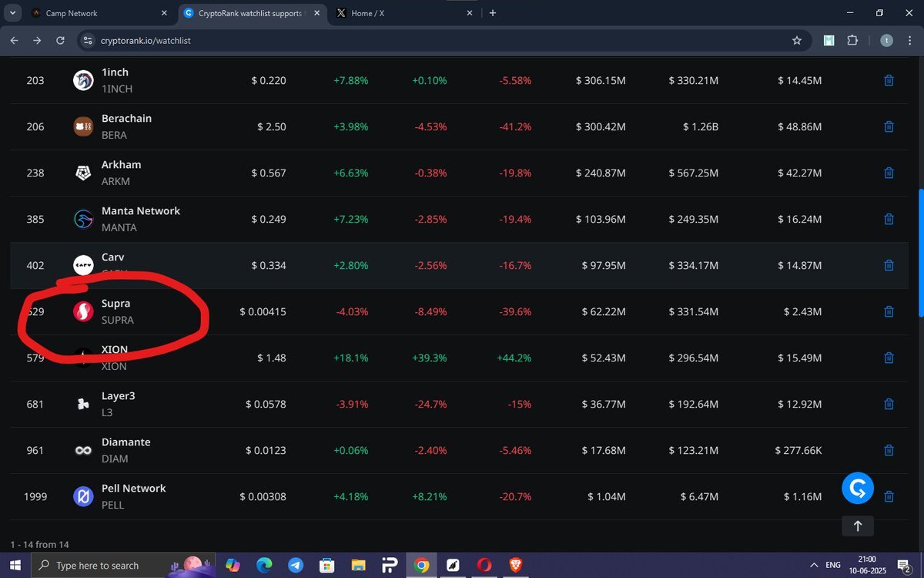Delete Manta Network from the watchlist

click(889, 219)
